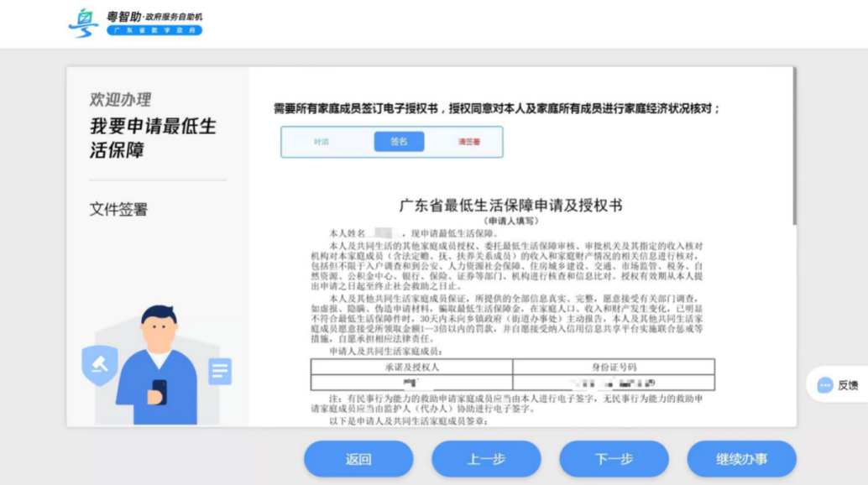
Task: Click the speech-dots icon on the 反馈 button
Action: (824, 383)
